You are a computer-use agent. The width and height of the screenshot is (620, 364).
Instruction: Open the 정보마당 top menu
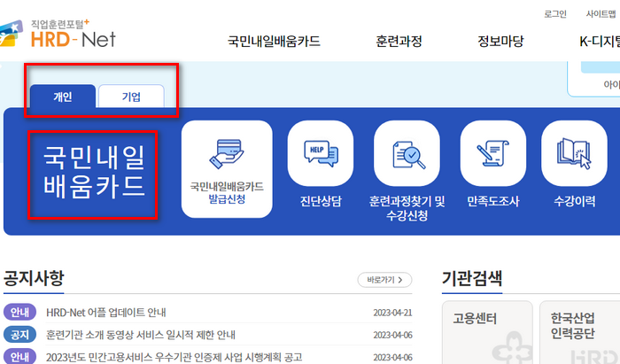click(x=500, y=41)
